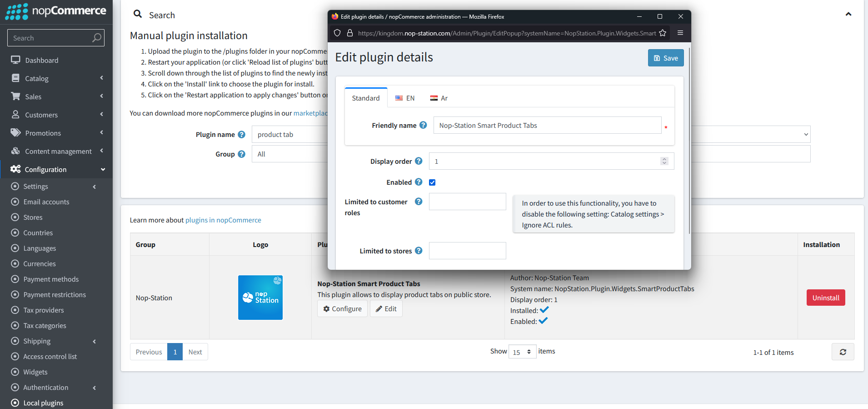Viewport: 868px width, 409px height.
Task: Select page 1 in pagination
Action: pyautogui.click(x=175, y=352)
